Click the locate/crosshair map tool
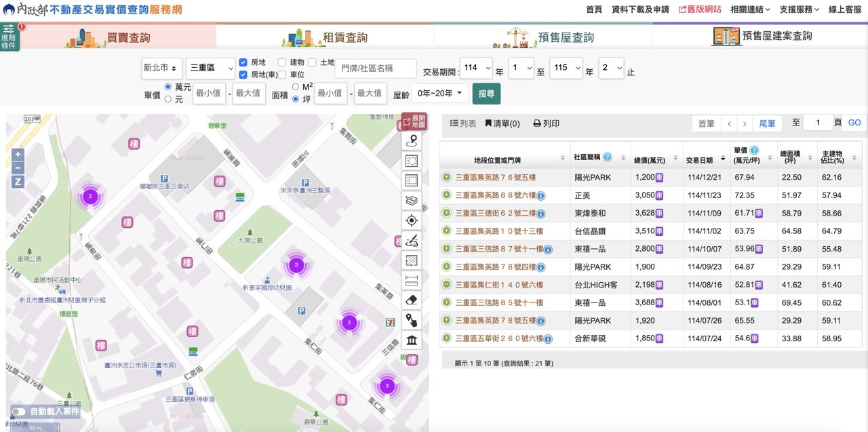This screenshot has height=432, width=868. click(x=411, y=220)
